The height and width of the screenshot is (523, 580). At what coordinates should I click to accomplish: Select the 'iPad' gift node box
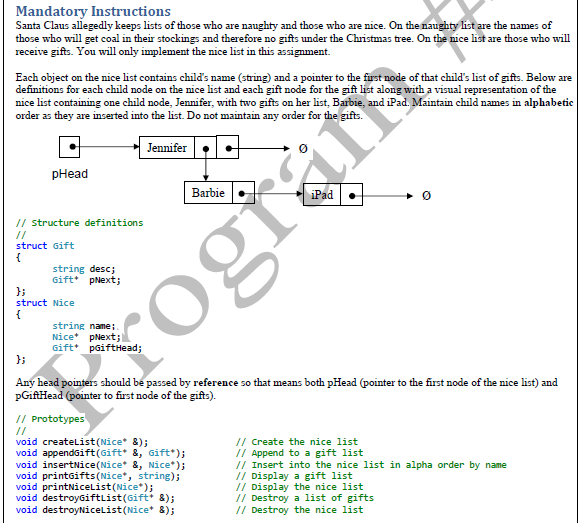[333, 195]
